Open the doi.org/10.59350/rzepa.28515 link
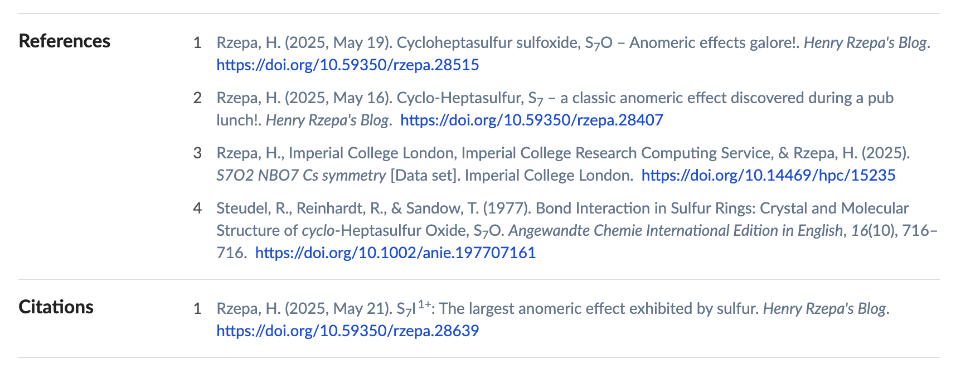The height and width of the screenshot is (378, 980). pyautogui.click(x=347, y=65)
